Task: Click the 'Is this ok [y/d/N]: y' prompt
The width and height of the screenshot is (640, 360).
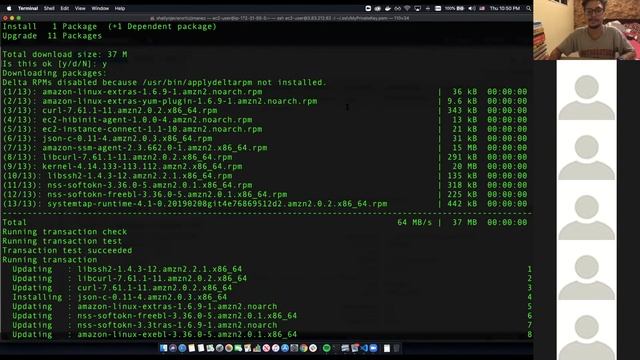Action: [54, 64]
